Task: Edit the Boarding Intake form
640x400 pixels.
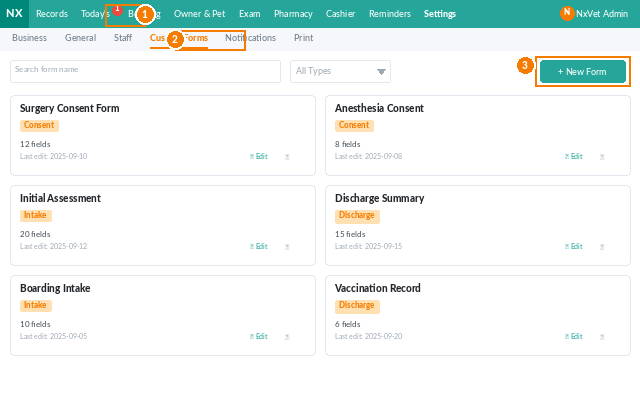Action: 259,336
